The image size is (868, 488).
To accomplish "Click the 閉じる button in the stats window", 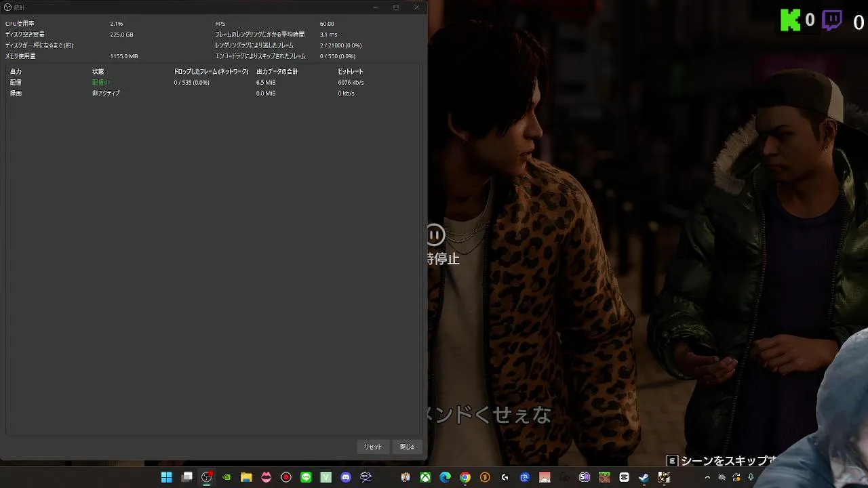I will [407, 447].
